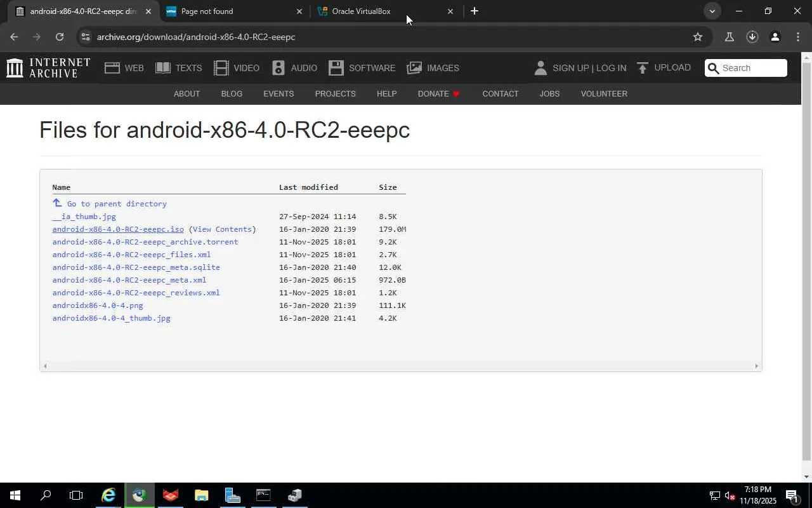
Task: Download android-x86-4.0-RC2-eeepc.iso
Action: click(118, 229)
